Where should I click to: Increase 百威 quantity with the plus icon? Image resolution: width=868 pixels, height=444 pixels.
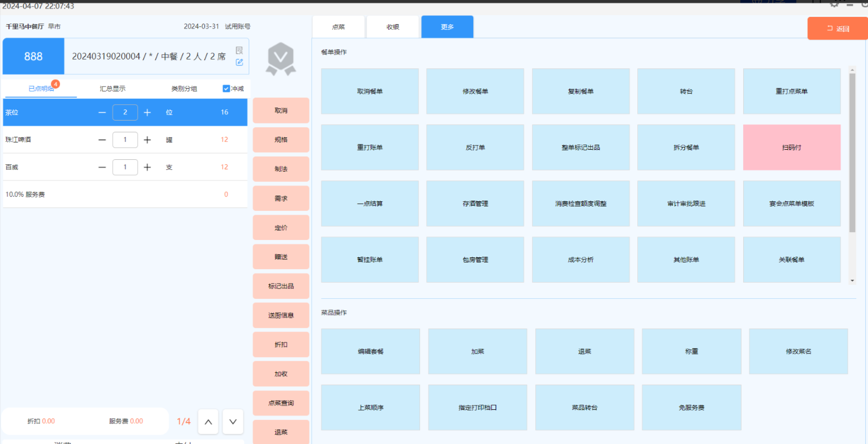(147, 167)
